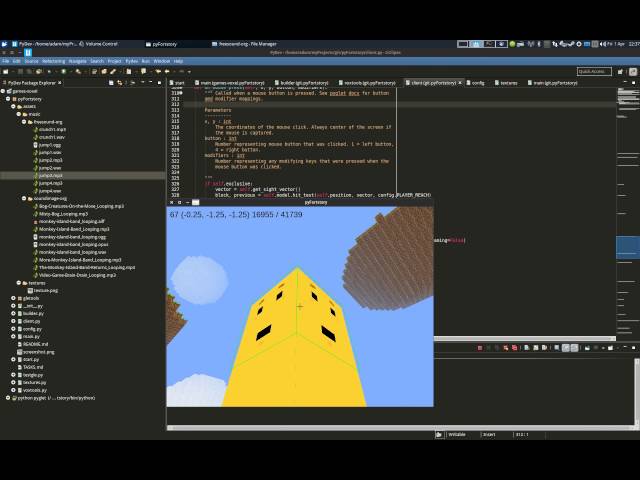
Task: Collapse the textures folder node
Action: [19, 283]
